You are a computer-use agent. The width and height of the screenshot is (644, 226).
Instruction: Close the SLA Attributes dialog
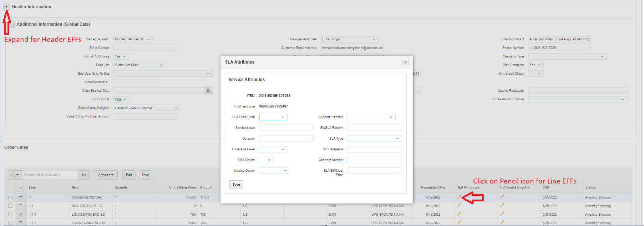tap(406, 62)
